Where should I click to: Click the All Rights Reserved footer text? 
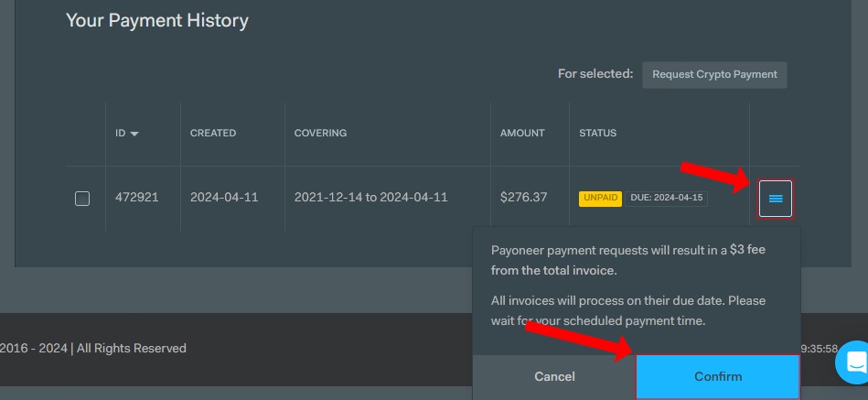131,348
